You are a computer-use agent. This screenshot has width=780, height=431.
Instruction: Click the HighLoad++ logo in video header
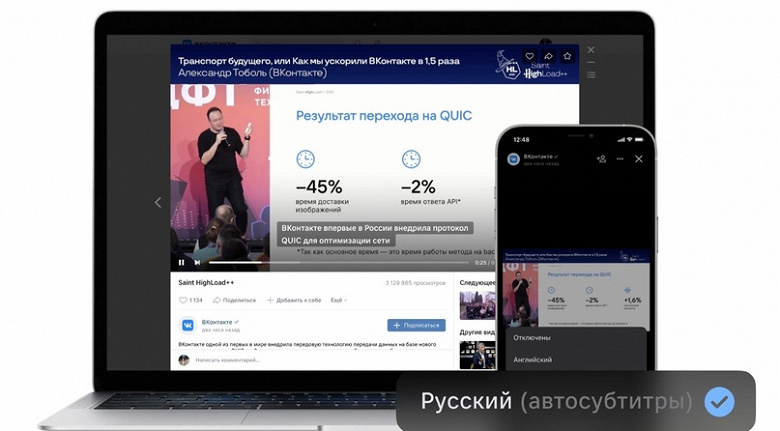tap(532, 65)
